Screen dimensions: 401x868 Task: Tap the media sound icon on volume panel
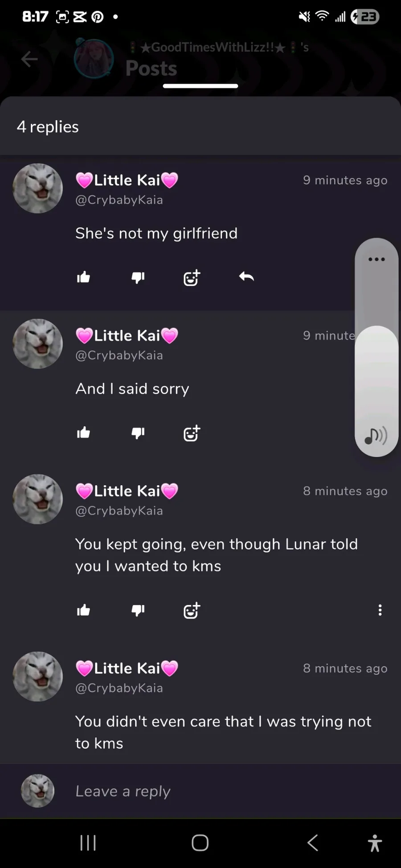(x=376, y=436)
